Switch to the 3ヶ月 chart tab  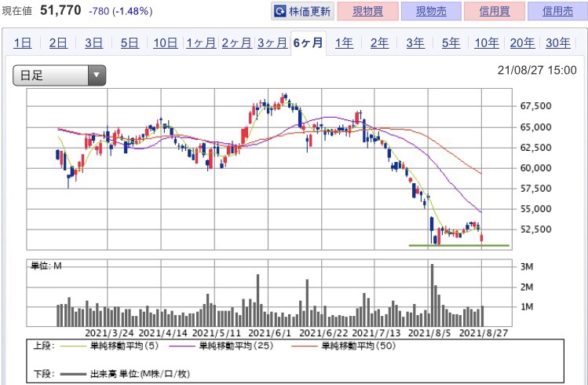point(272,43)
